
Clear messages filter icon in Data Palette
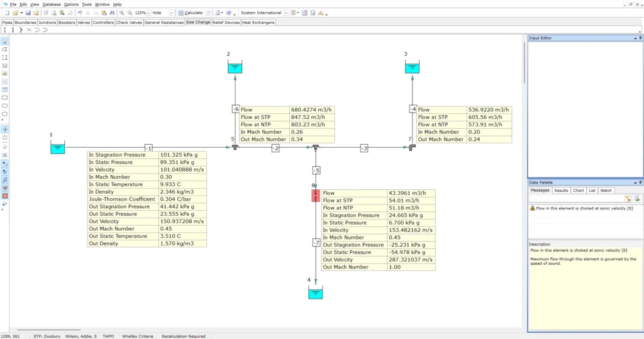pyautogui.click(x=628, y=199)
